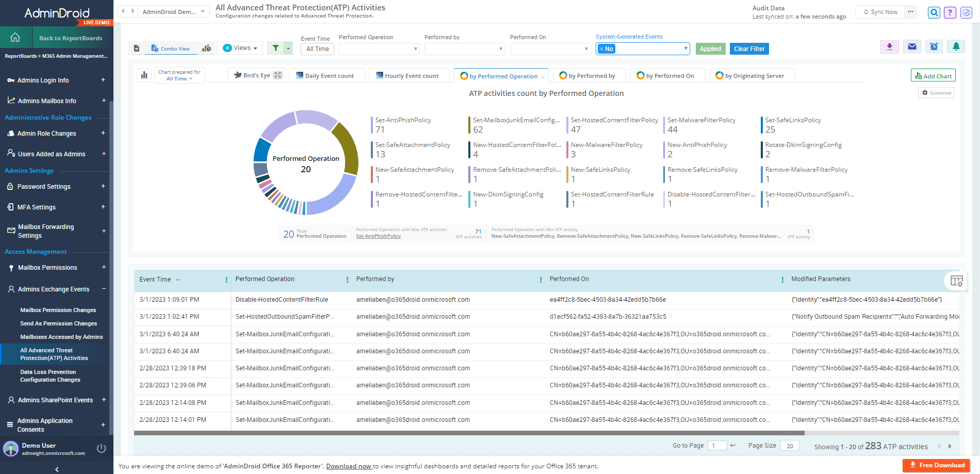Expand MFA Settings sidebar section
The width and height of the screenshot is (980, 474).
[x=103, y=207]
